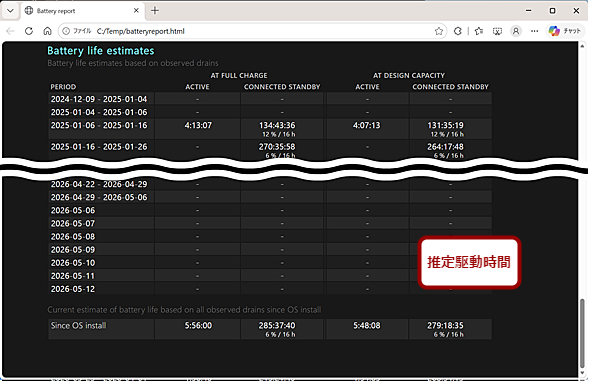
Task: Select the standby value 285:37:40
Action: [277, 326]
